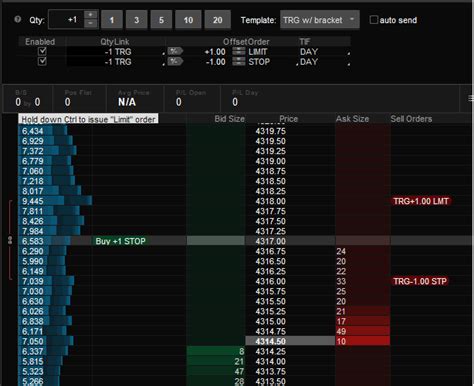Click the offset adjuster icon before STOP

239,61
